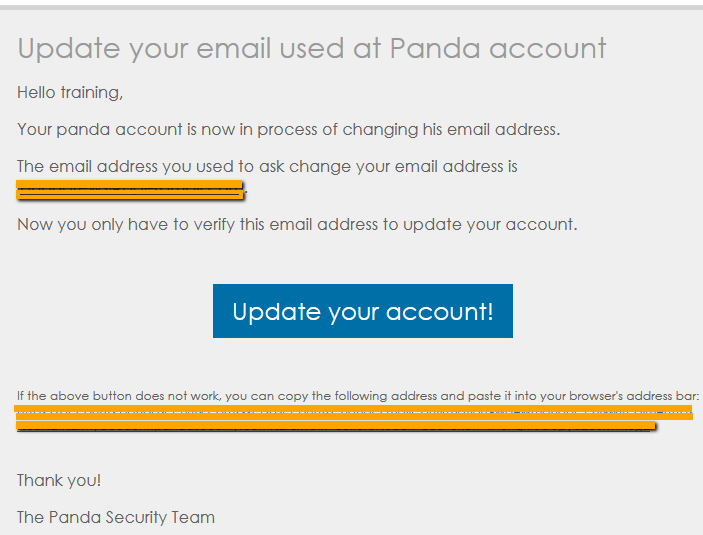Click the phrase update your account in the verify sentence
Image resolution: width=703 pixels, height=535 pixels.
pos(488,225)
